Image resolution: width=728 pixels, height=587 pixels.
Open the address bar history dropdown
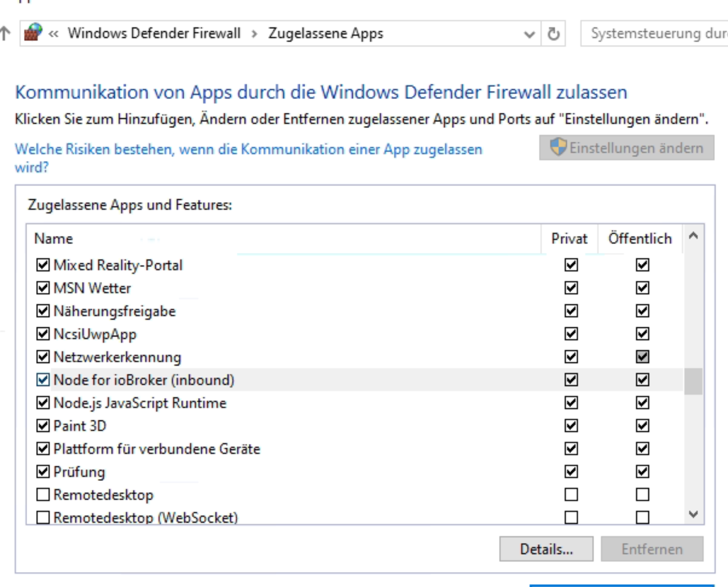tap(530, 34)
